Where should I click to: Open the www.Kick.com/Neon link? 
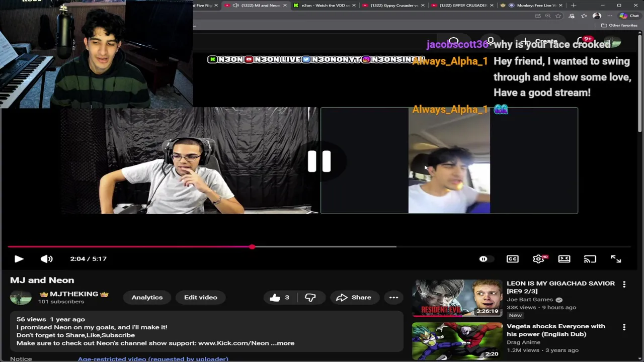pyautogui.click(x=233, y=343)
